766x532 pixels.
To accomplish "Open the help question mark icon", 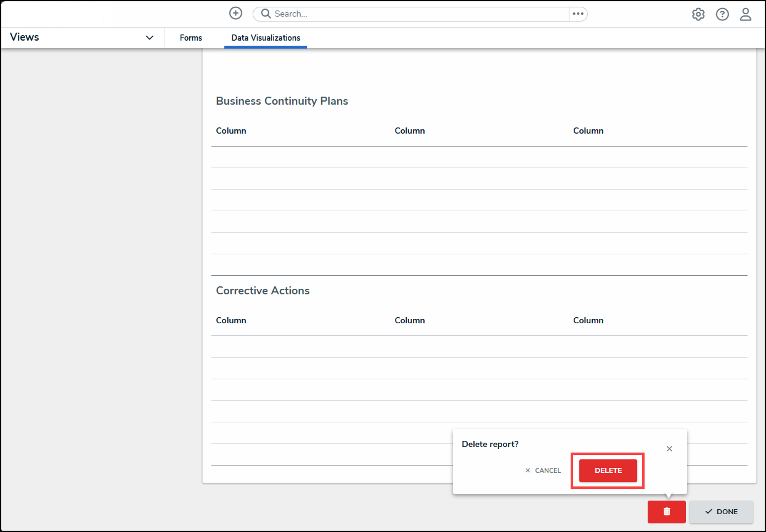I will [x=722, y=14].
